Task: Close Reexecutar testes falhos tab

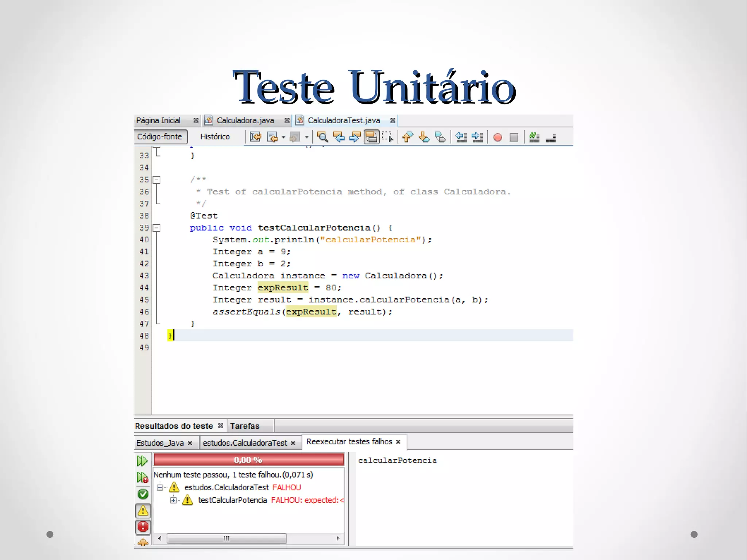Action: click(x=398, y=442)
